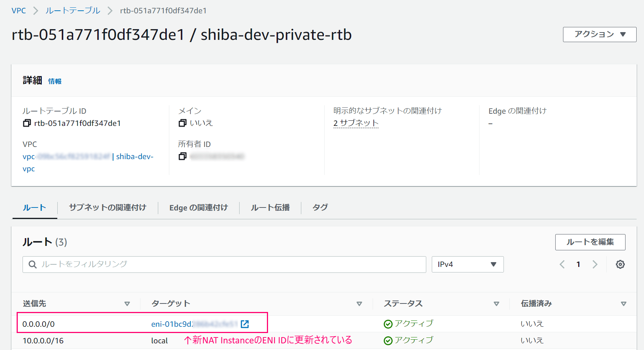Viewport: 644px width, 350px height.
Task: Go to previous page of routes
Action: click(562, 264)
